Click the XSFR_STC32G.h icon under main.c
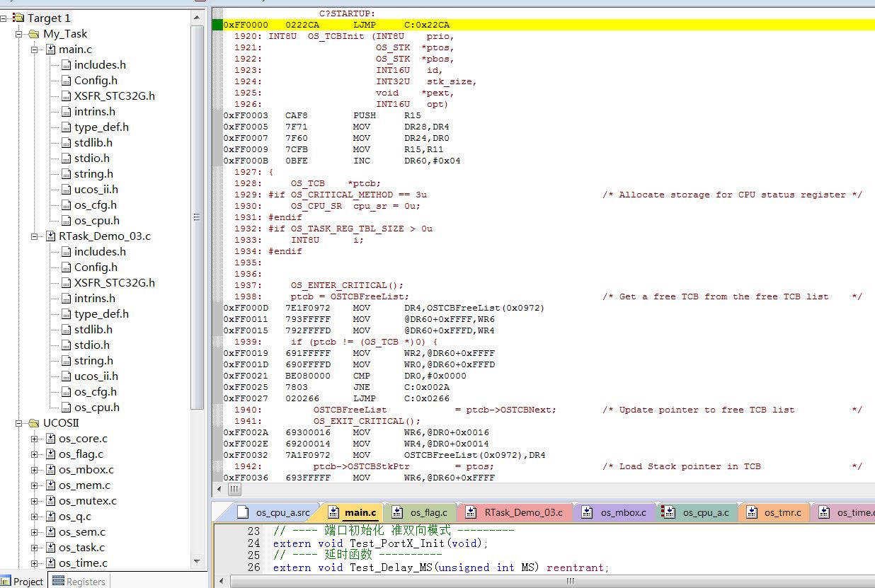 (67, 96)
